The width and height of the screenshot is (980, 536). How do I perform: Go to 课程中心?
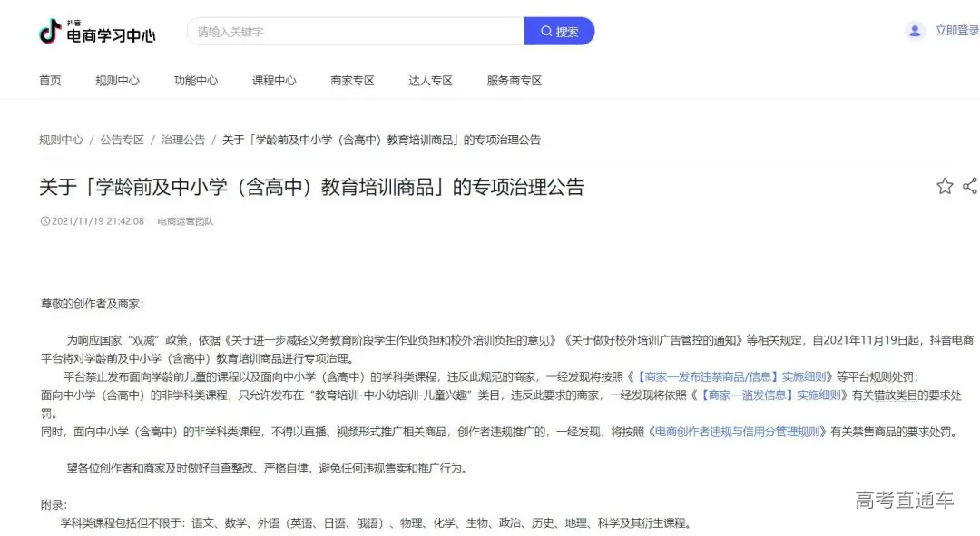point(274,80)
